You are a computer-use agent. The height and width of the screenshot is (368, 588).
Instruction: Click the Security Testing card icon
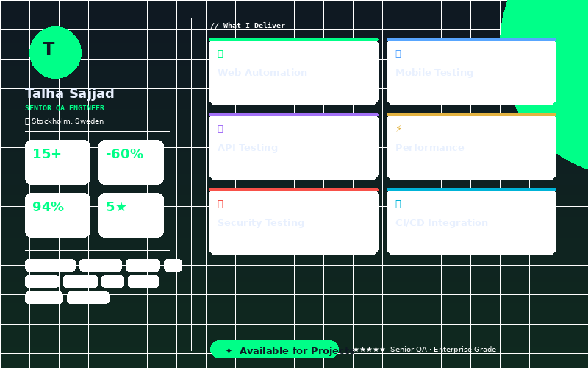coord(220,205)
